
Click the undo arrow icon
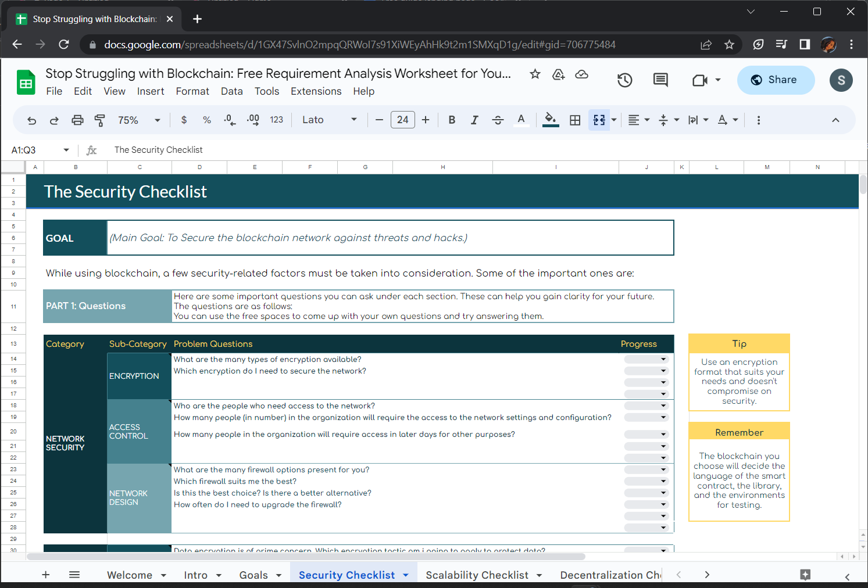32,120
